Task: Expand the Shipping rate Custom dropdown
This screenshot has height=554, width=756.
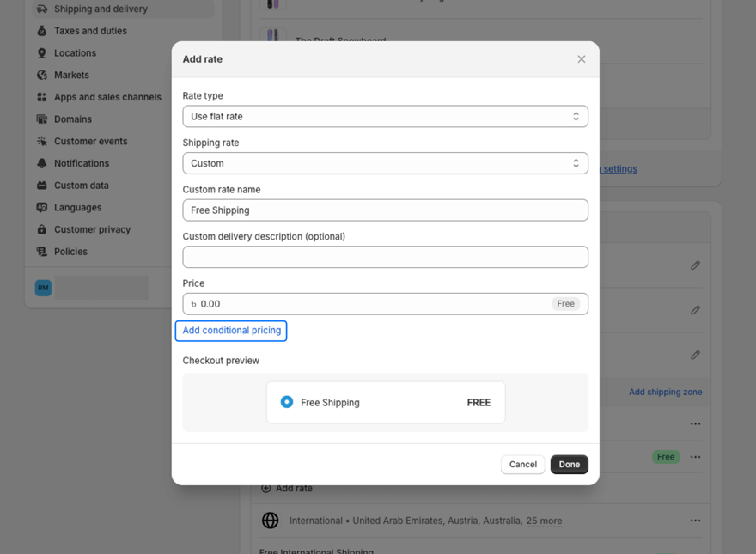Action: point(385,163)
